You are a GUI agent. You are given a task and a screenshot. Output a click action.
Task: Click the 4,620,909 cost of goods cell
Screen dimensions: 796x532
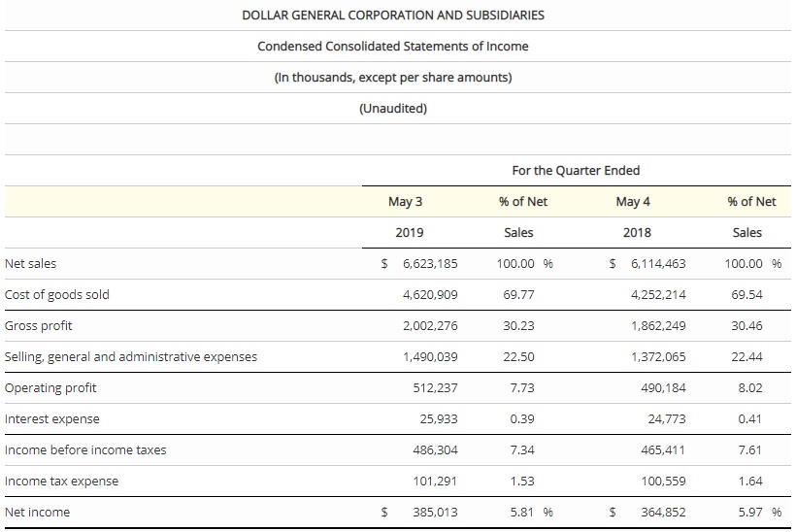coord(430,294)
